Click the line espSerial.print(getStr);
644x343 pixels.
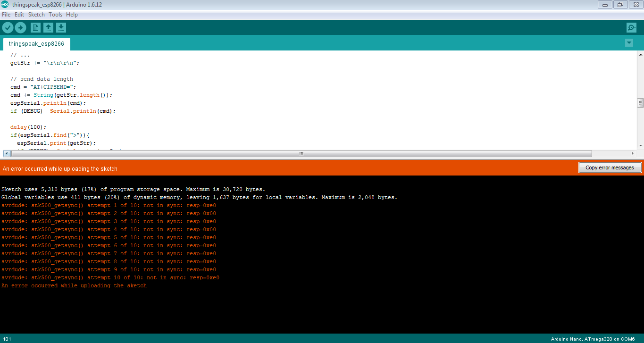57,143
